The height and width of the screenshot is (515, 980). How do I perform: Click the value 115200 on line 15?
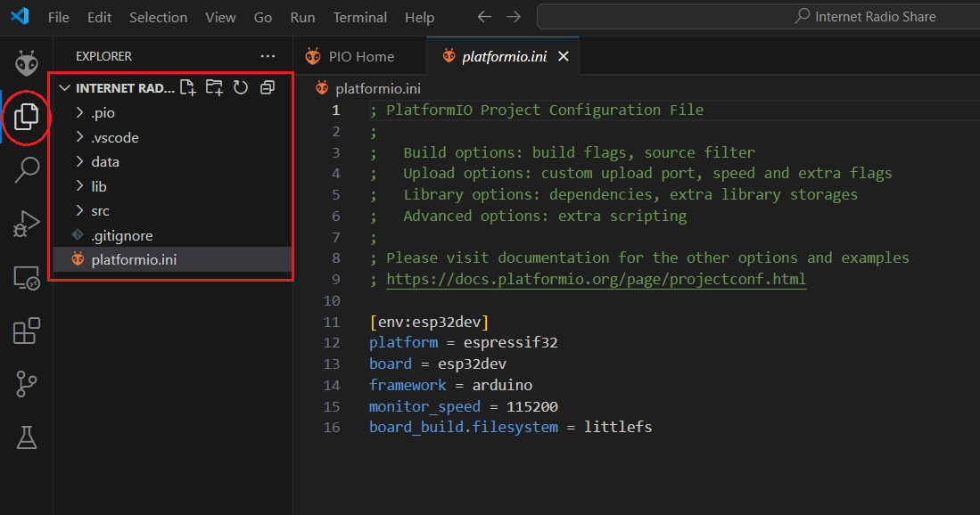tap(531, 406)
